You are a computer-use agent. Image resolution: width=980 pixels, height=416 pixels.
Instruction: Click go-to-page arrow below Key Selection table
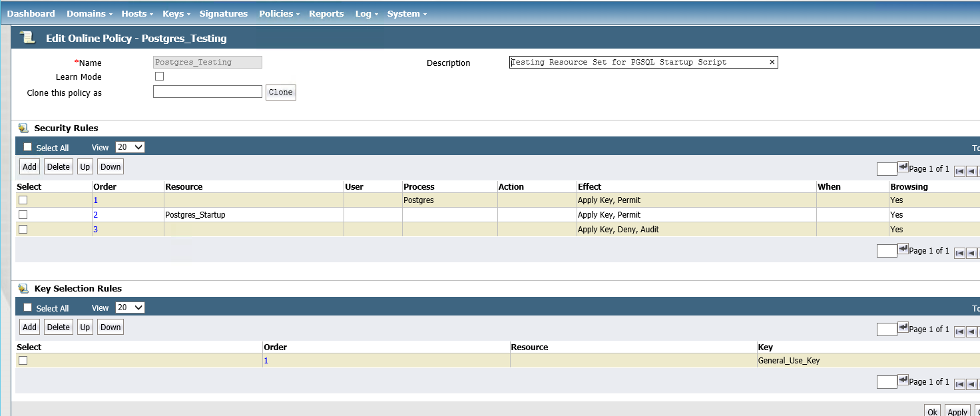pos(903,380)
